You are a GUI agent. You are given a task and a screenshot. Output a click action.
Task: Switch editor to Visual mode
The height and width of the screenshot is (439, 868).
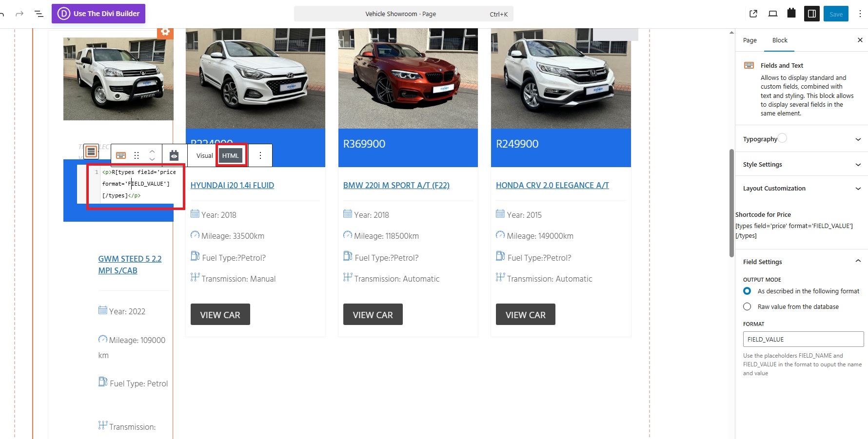coord(204,155)
